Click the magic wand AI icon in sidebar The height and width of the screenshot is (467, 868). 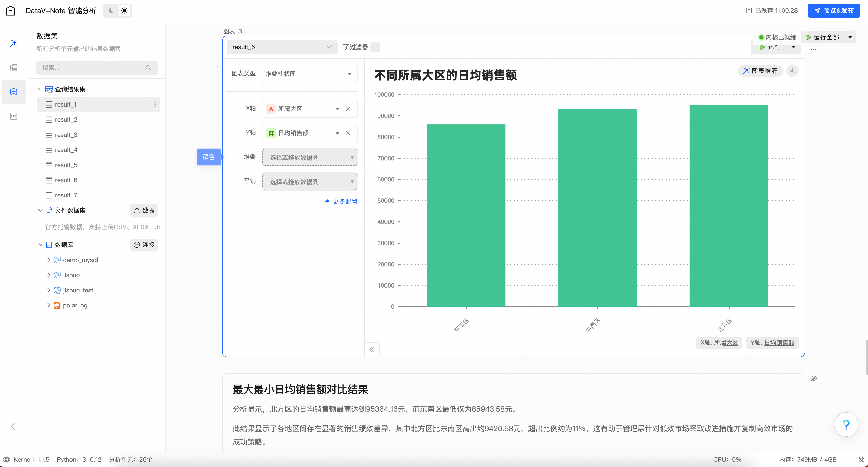(13, 43)
